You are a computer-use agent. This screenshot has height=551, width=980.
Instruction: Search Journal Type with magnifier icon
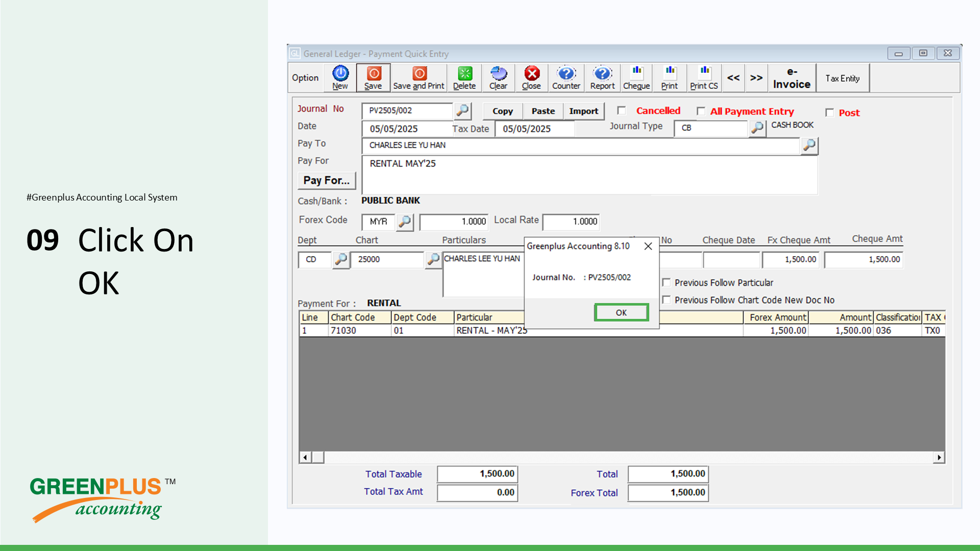757,128
